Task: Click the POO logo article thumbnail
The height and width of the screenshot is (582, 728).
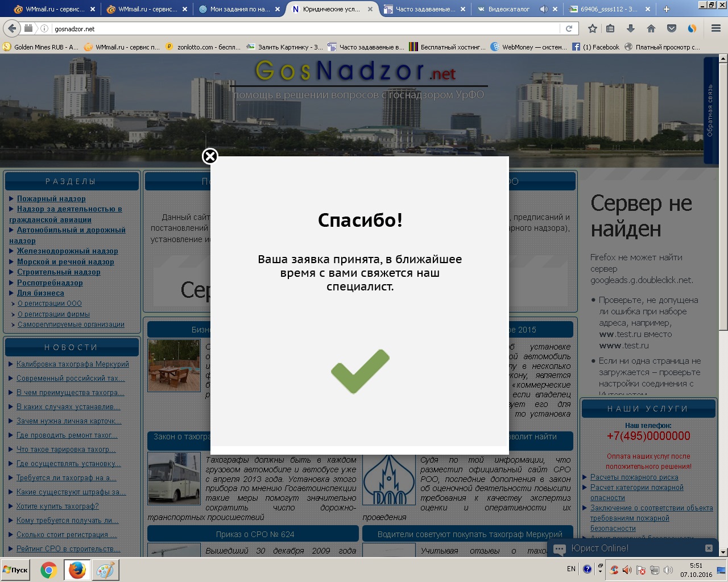Action: 389,478
